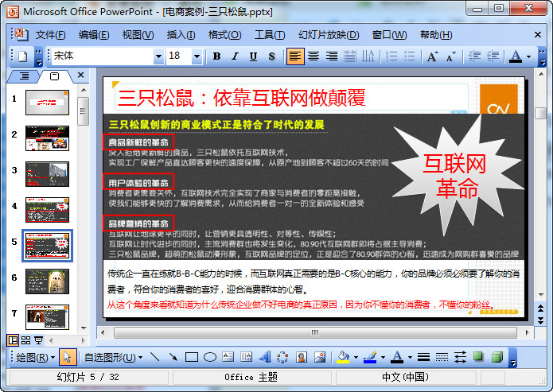The width and height of the screenshot is (553, 392).
Task: Open the font size dropdown
Action: (197, 56)
